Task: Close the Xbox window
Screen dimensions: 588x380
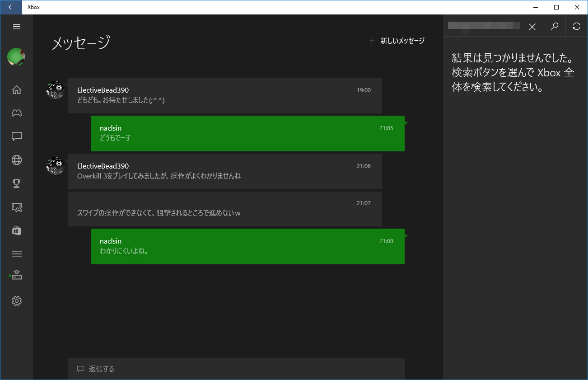Action: [x=577, y=7]
